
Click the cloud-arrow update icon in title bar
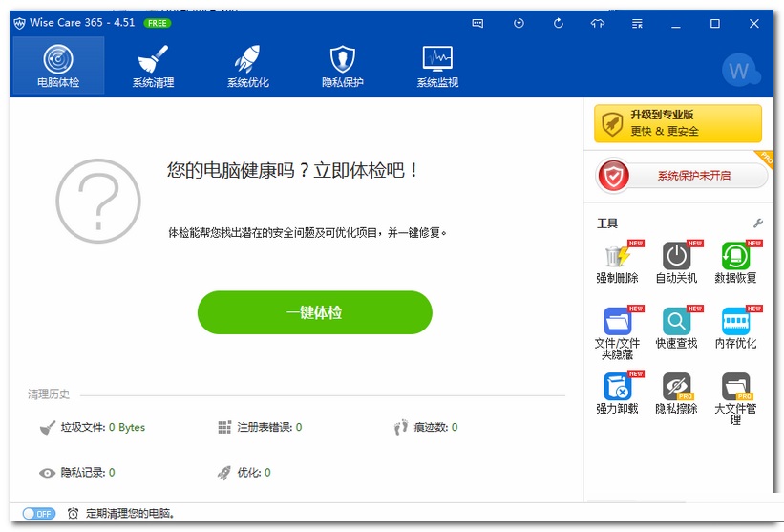coord(598,23)
